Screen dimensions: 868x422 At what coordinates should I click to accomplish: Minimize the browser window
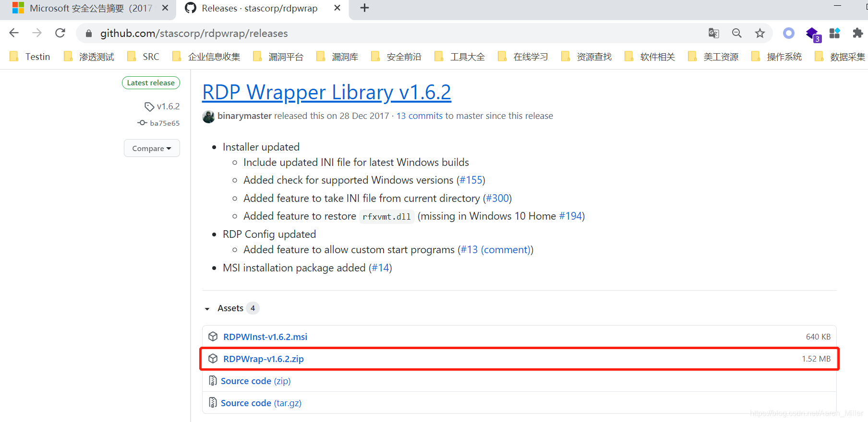(x=838, y=6)
